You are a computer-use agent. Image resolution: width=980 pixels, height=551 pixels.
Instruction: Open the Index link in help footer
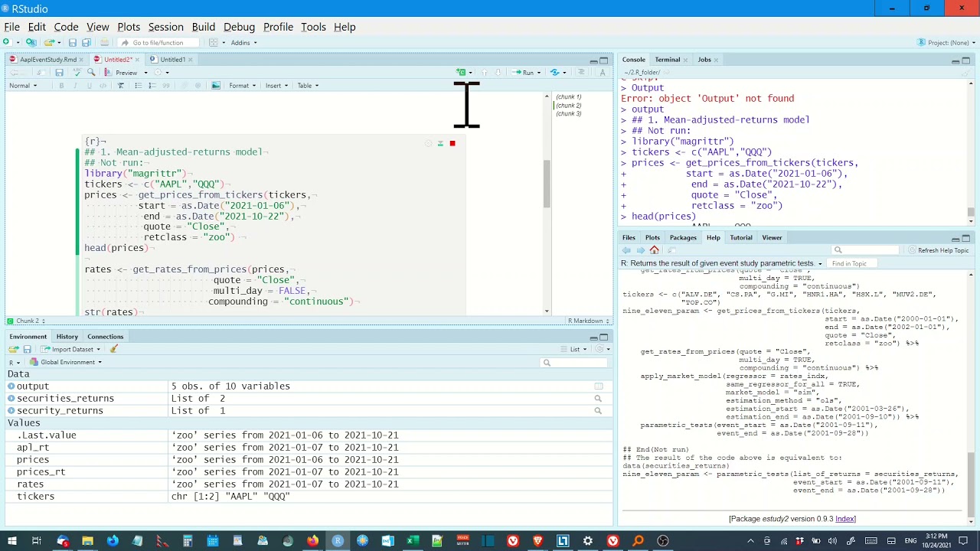coord(845,519)
